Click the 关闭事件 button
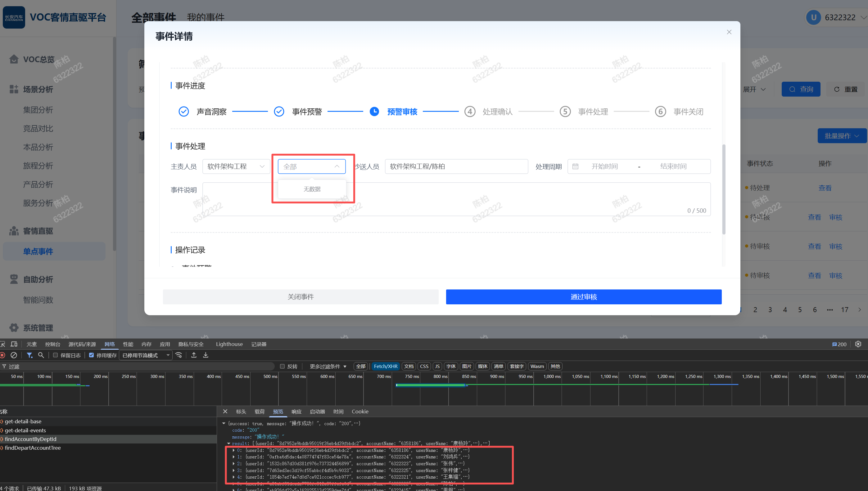 coord(300,297)
